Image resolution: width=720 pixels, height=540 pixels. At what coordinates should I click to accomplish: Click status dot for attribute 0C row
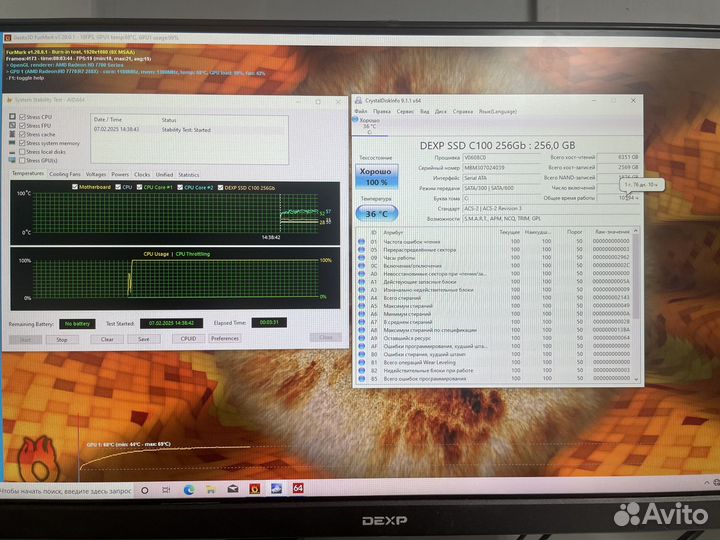[361, 265]
